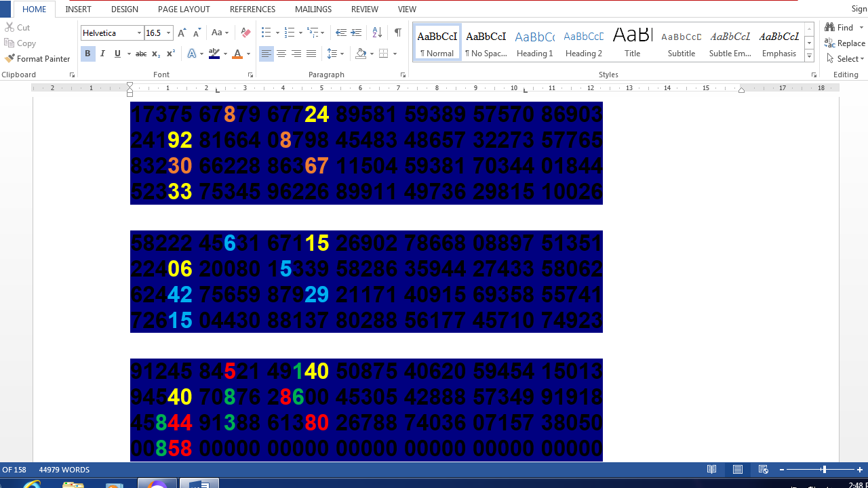Toggle Superscript formatting

tap(171, 54)
